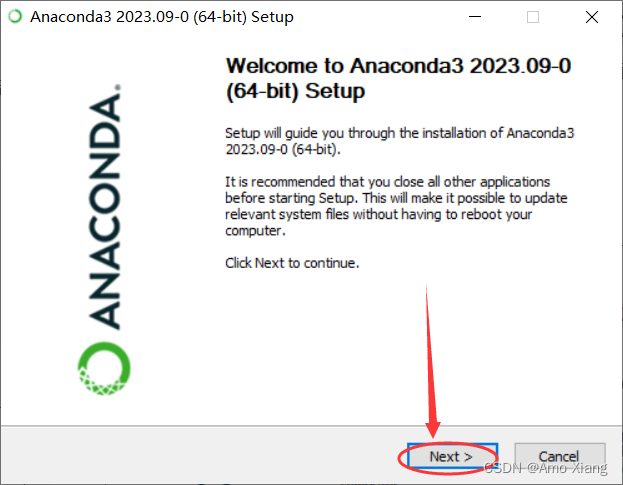The image size is (623, 485).
Task: Click the registered trademark dot beside ANACONDA
Action: [x=118, y=87]
